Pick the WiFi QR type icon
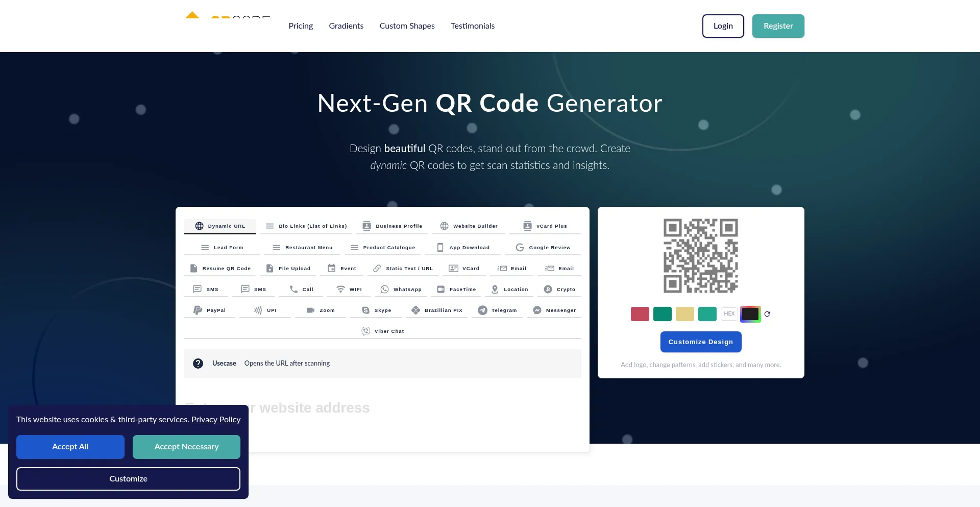980x507 pixels. point(340,289)
